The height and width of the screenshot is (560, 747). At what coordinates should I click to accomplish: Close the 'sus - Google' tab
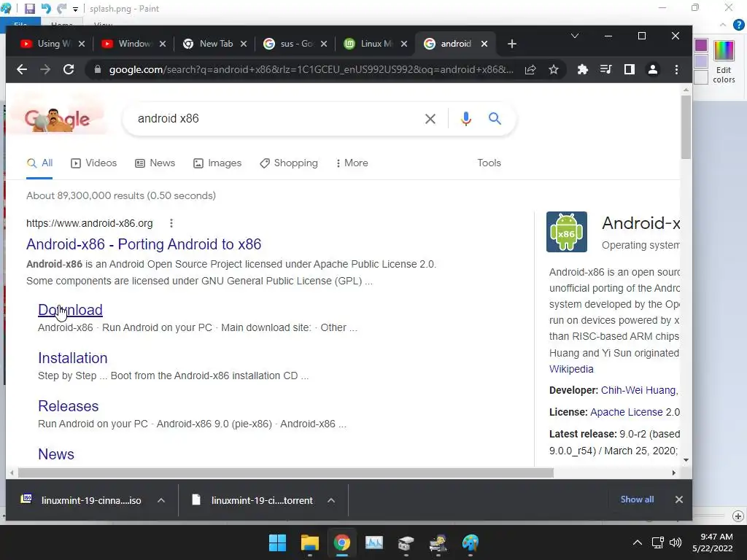(x=323, y=44)
